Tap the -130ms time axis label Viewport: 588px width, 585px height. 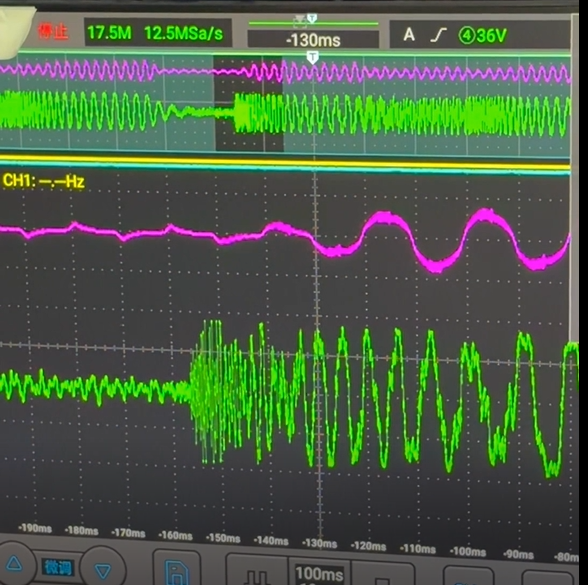tap(320, 543)
